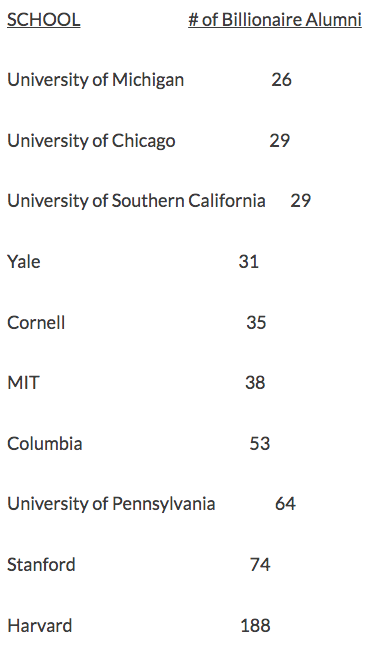Screen dimensions: 368x645
Task: Click the SCHOOL column header
Action: point(44,20)
